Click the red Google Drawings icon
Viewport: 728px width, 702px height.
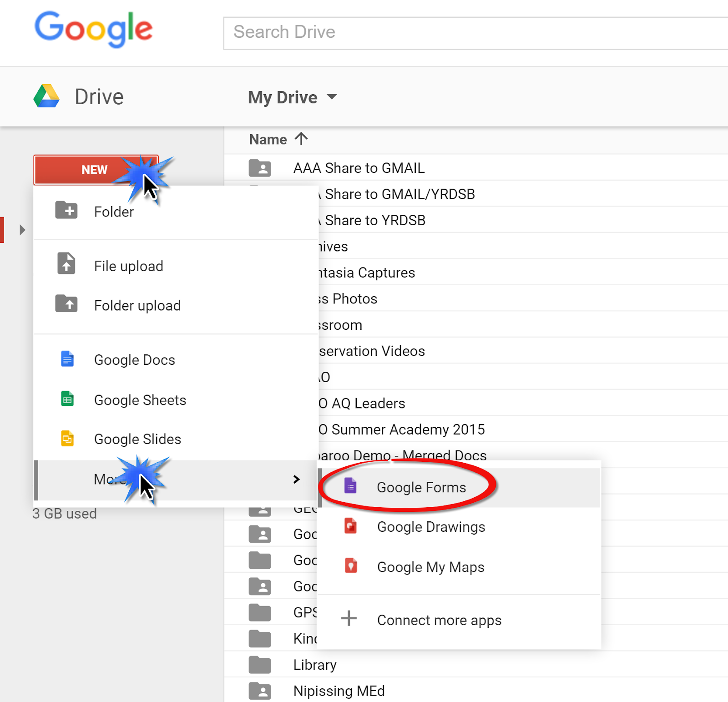point(350,526)
